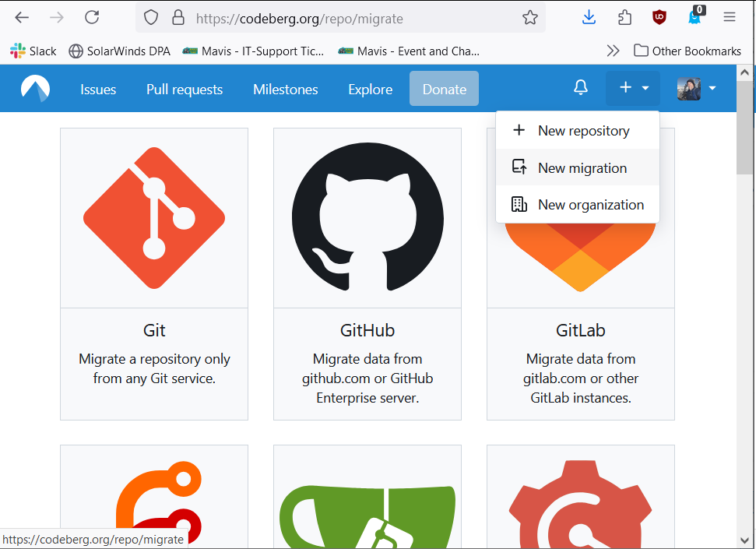Click the GitHub Octocat logo
The height and width of the screenshot is (549, 756).
pos(367,217)
